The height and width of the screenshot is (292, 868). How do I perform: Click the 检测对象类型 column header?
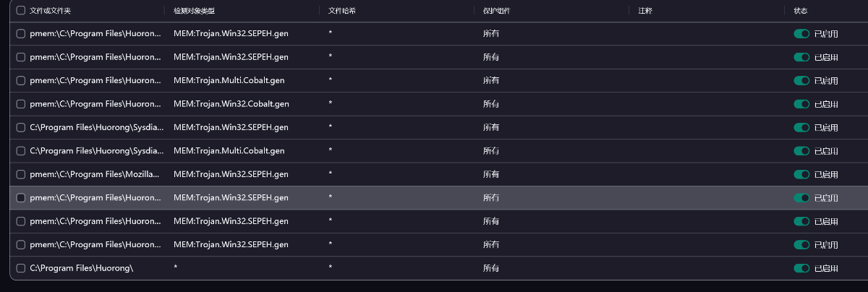tap(194, 11)
